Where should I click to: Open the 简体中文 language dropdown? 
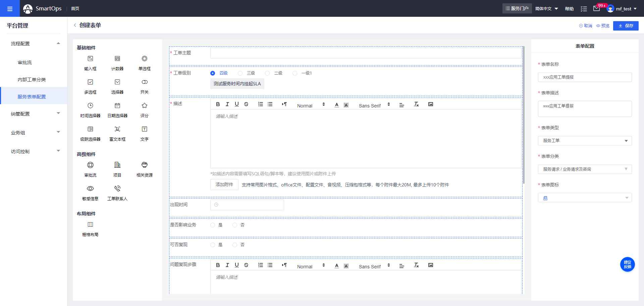tap(546, 9)
